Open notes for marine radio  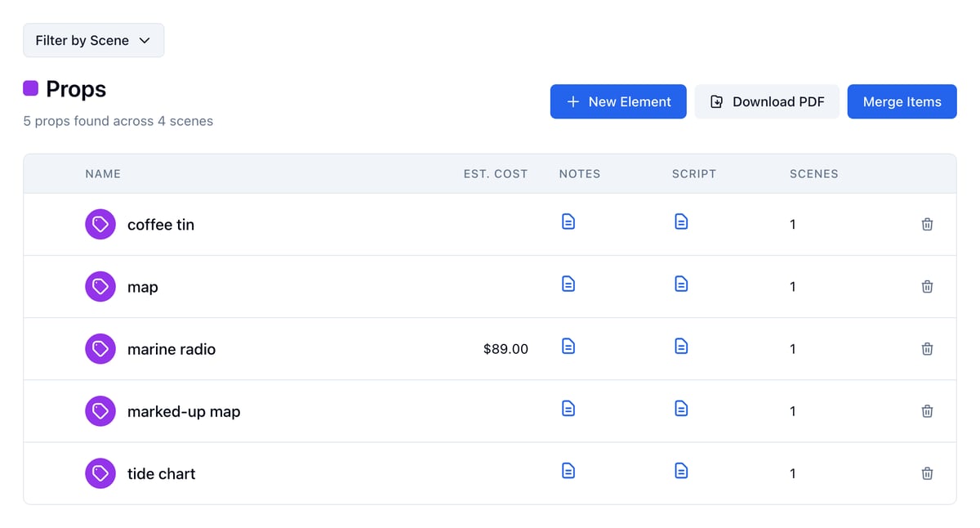(x=568, y=347)
